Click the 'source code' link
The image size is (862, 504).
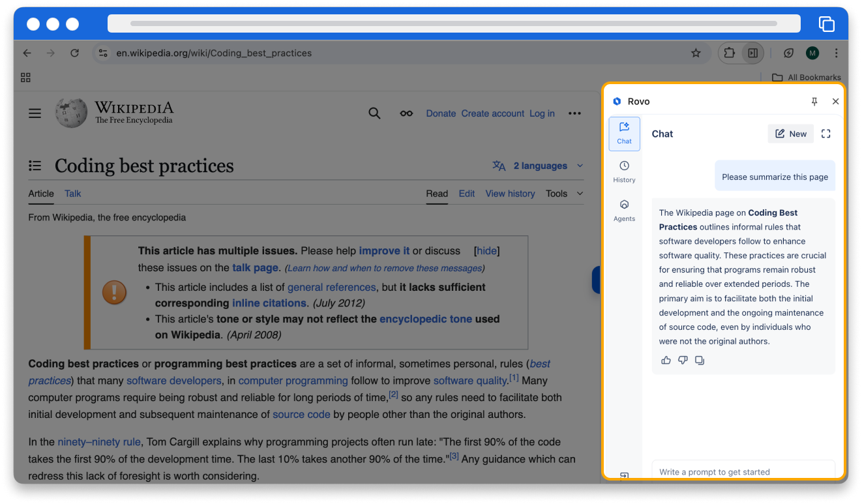click(301, 415)
